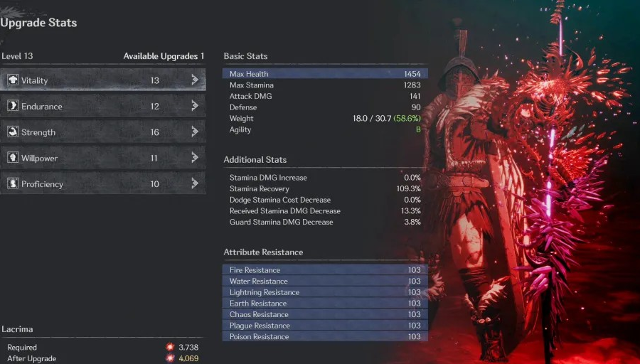This screenshot has height=364, width=640.
Task: Increase Endurance with its arrow
Action: [x=195, y=106]
